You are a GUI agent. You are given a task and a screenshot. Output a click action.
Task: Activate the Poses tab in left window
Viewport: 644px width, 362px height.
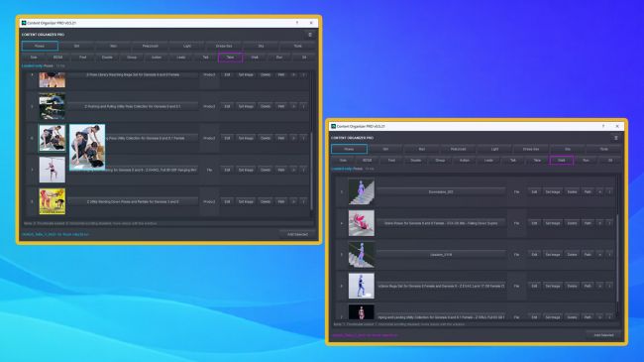(40, 46)
